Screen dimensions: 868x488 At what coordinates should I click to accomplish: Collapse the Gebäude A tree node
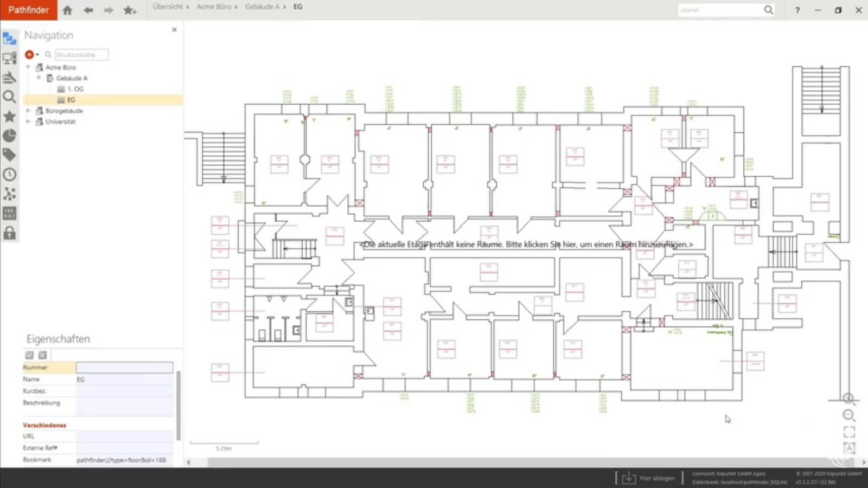click(39, 78)
